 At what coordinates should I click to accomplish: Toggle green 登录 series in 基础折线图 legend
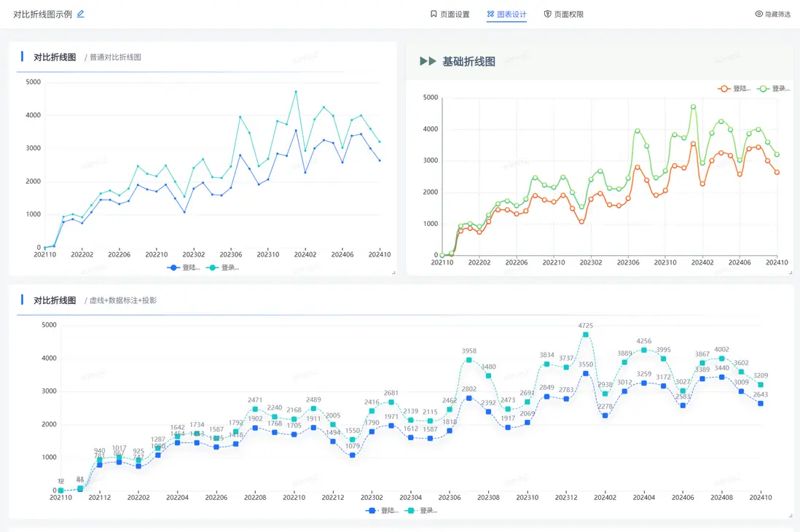(x=773, y=88)
